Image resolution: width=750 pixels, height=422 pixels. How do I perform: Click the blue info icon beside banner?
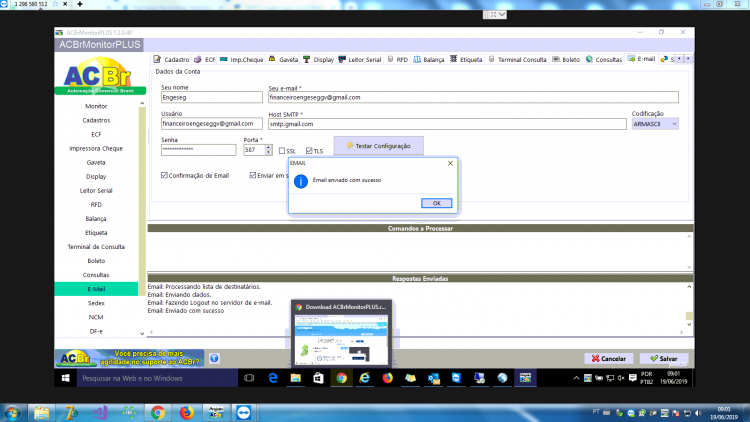[x=214, y=358]
